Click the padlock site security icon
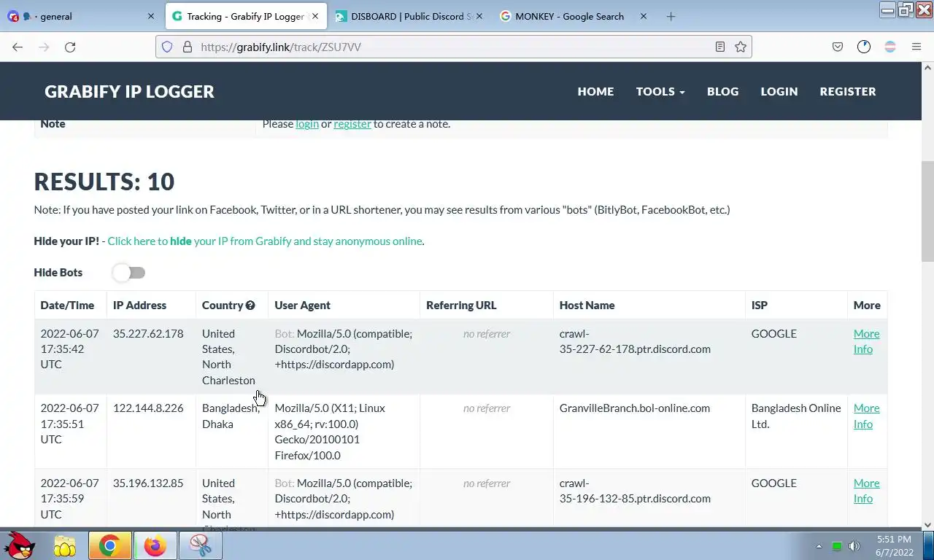The width and height of the screenshot is (934, 560). [x=187, y=47]
